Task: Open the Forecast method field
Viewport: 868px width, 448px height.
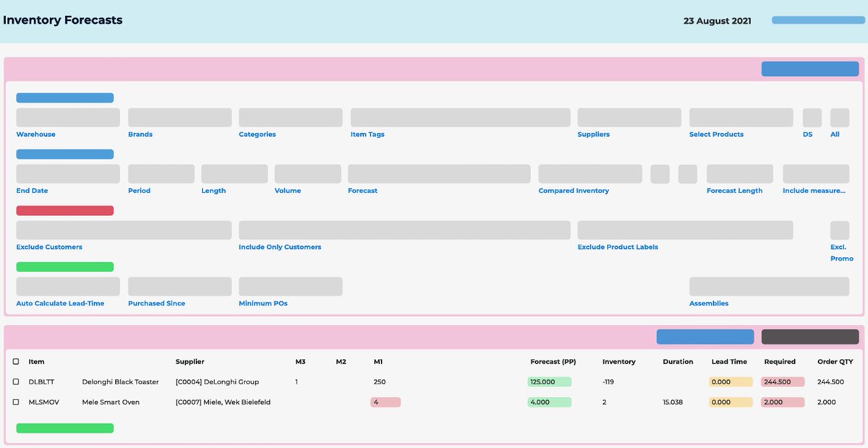Action: (x=439, y=174)
